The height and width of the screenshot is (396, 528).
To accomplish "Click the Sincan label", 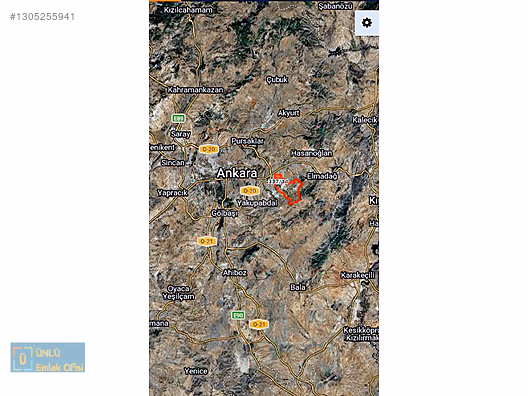I will (173, 163).
